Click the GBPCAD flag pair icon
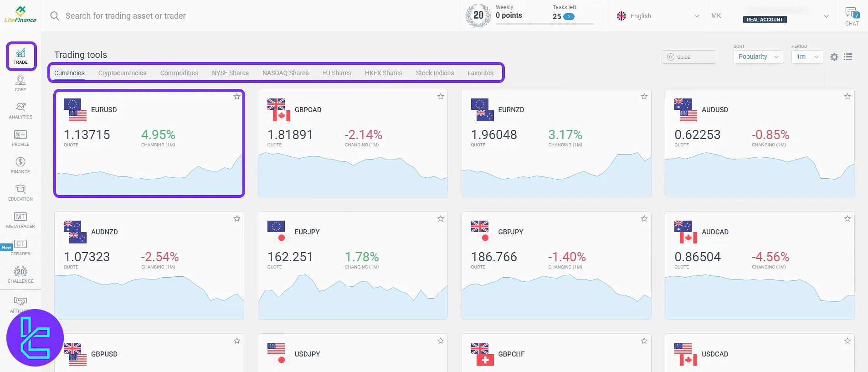868x372 pixels. tap(279, 110)
